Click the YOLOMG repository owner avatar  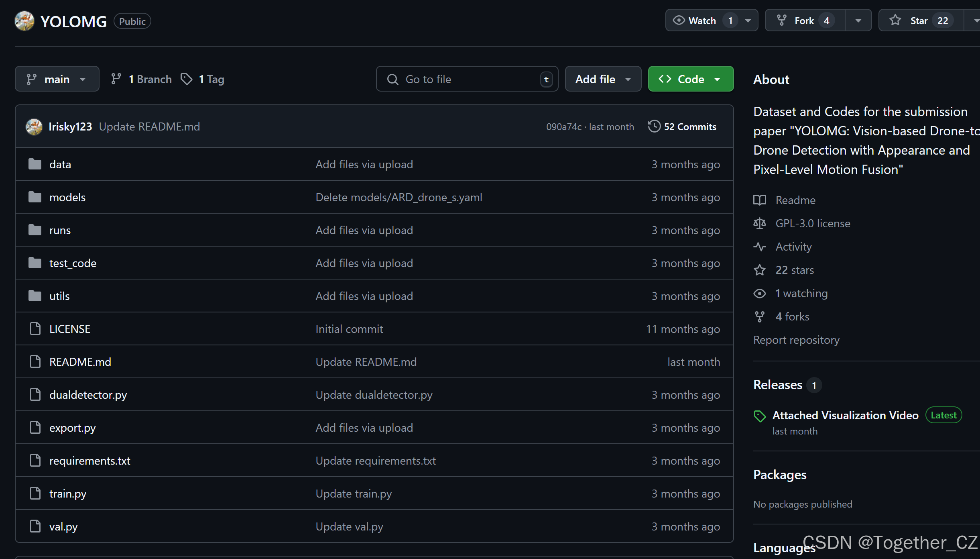(24, 21)
